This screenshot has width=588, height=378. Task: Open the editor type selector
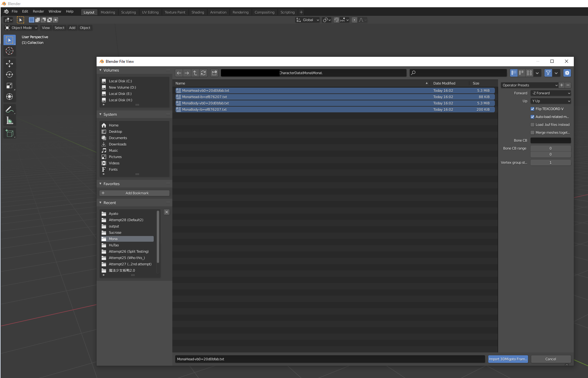tap(9, 20)
